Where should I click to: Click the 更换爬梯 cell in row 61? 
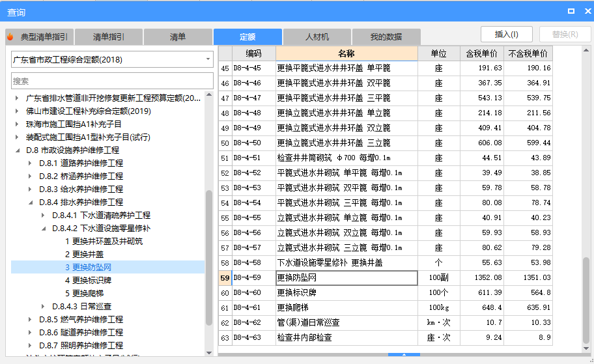[346, 307]
